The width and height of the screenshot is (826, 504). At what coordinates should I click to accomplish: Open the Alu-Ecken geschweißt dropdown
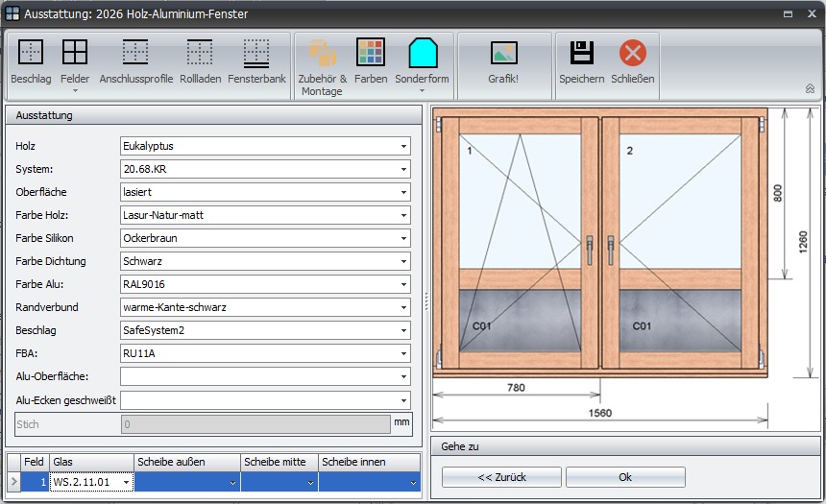pyautogui.click(x=404, y=400)
